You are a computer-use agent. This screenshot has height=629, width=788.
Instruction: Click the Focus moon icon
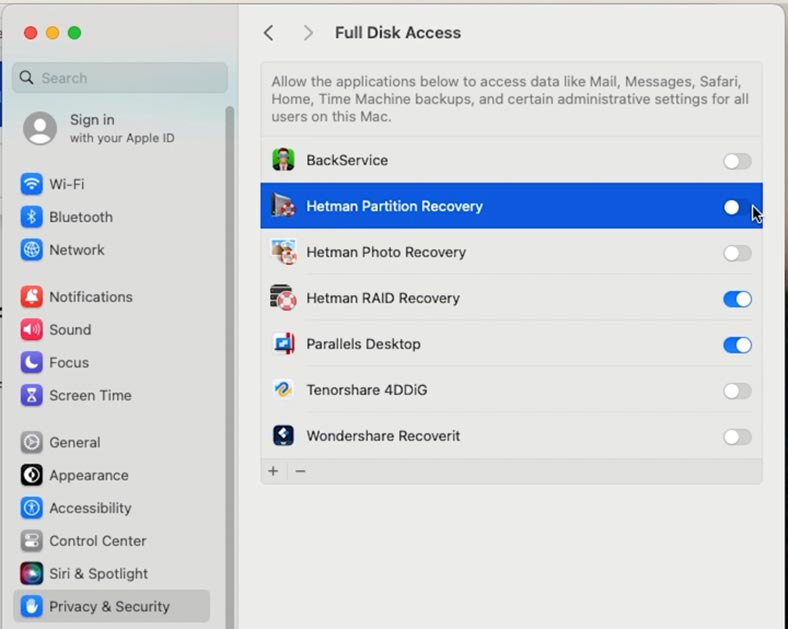(31, 362)
